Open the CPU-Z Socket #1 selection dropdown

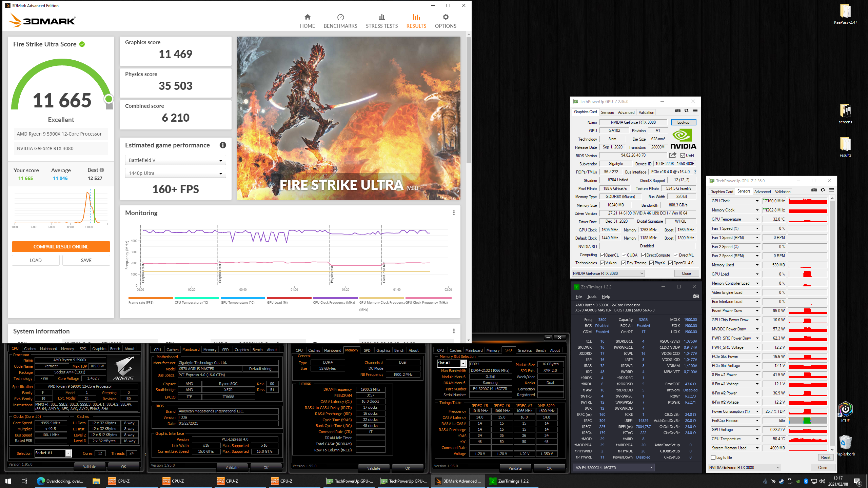coord(53,453)
